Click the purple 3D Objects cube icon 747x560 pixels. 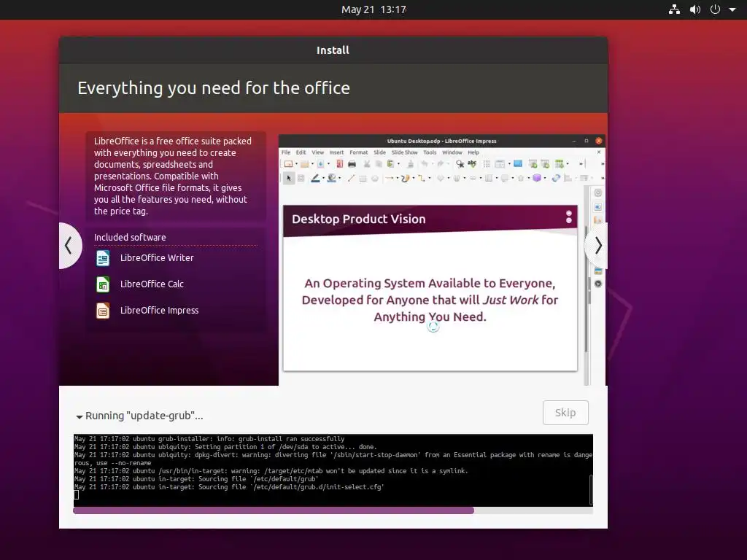(537, 178)
